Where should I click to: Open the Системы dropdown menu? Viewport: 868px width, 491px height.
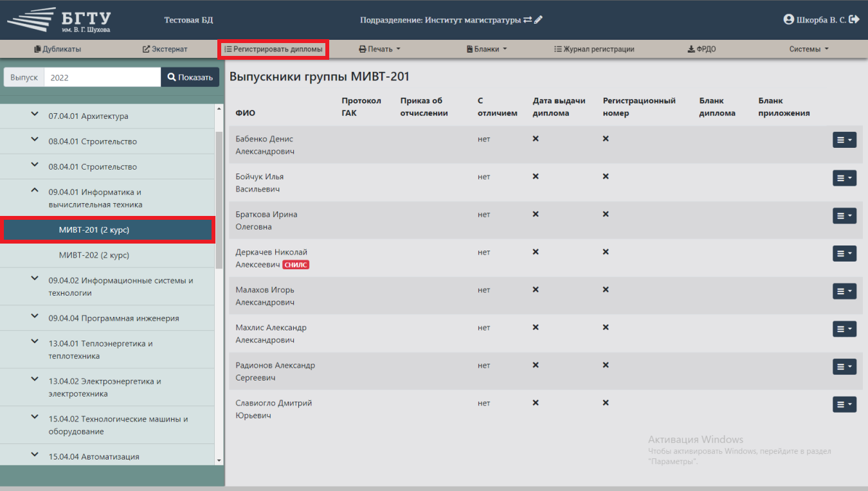click(x=809, y=49)
